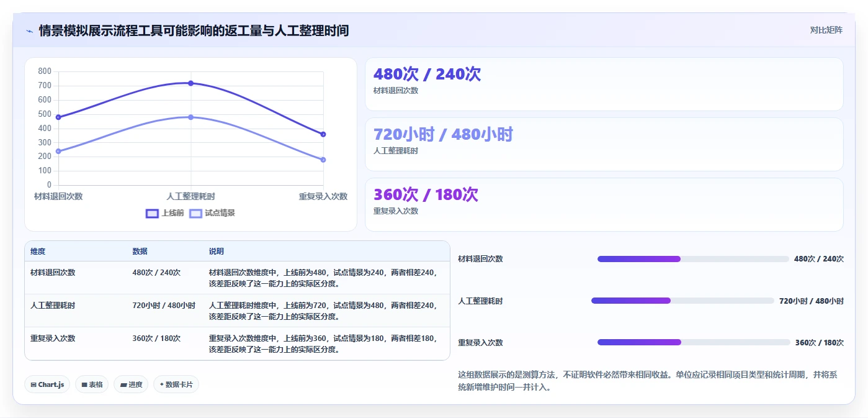This screenshot has height=418, width=868.
Task: Select the 480次 / 240次 data card
Action: [x=604, y=84]
